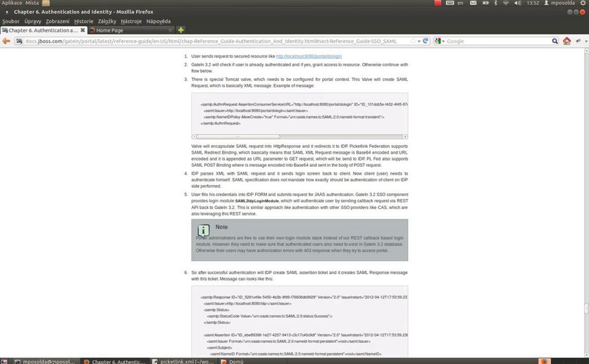Open the mposolda user menu
This screenshot has height=364, width=589.
coord(559,3)
